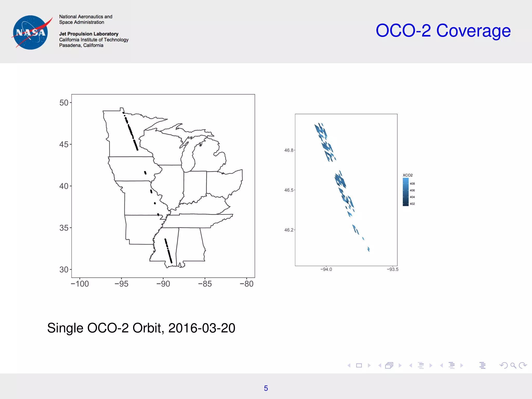Viewport: 532px width, 399px height.
Task: Click the 30 latitude label on the map
Action: [64, 270]
